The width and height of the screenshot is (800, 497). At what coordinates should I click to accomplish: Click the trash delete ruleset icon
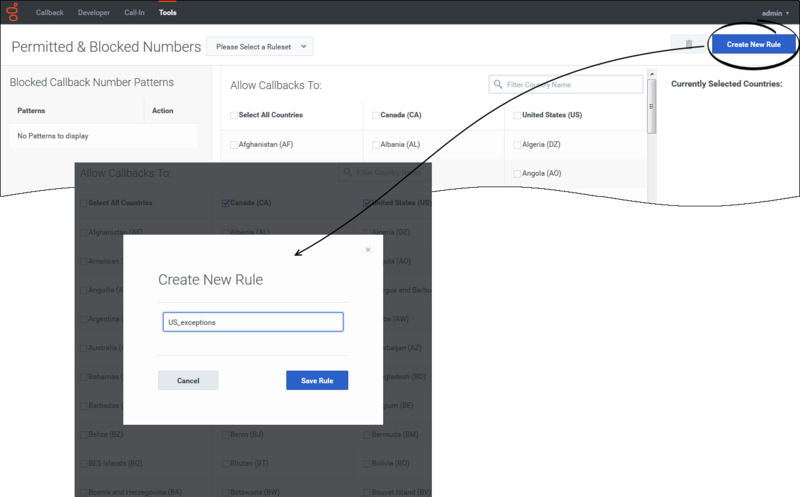(688, 45)
